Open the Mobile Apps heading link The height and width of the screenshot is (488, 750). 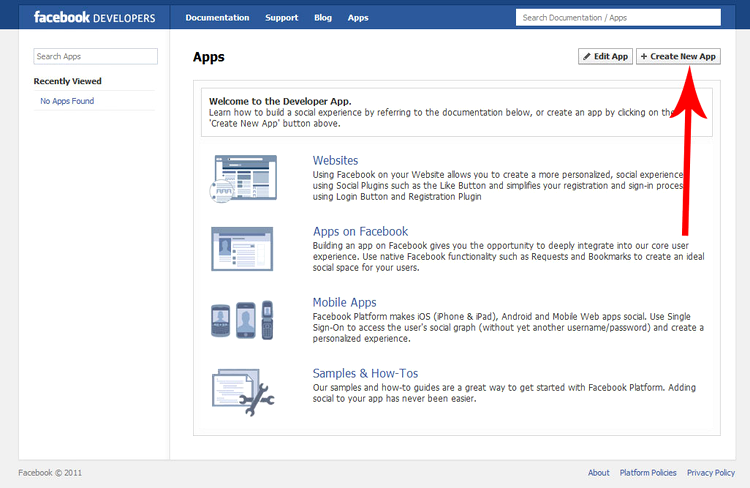[x=344, y=302]
